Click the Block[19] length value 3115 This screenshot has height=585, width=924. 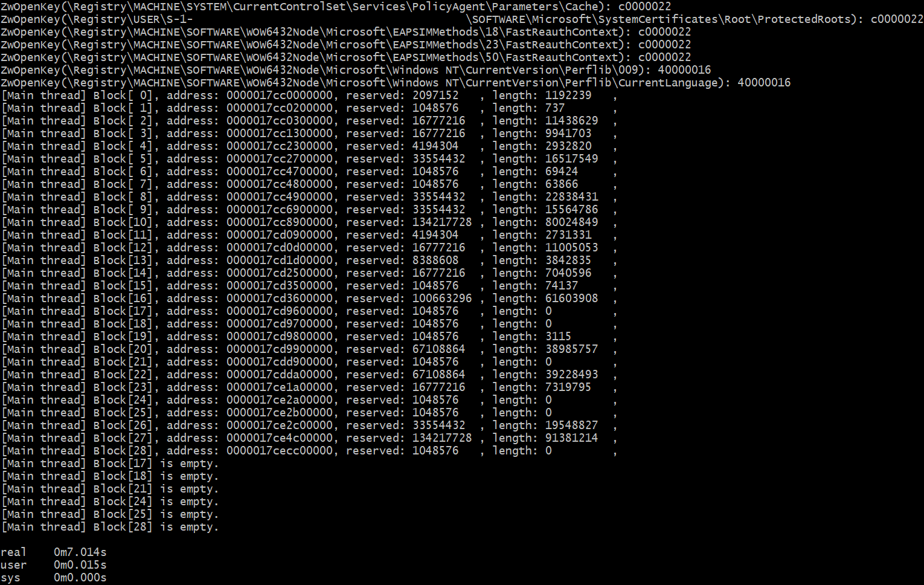[x=558, y=337]
